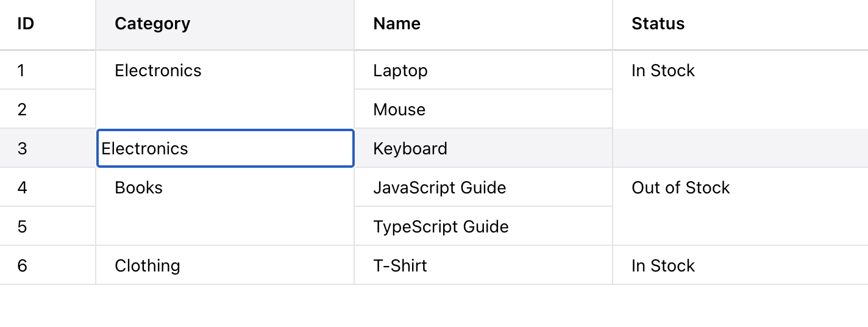868x327 pixels.
Task: Click the Category column header
Action: pyautogui.click(x=152, y=24)
